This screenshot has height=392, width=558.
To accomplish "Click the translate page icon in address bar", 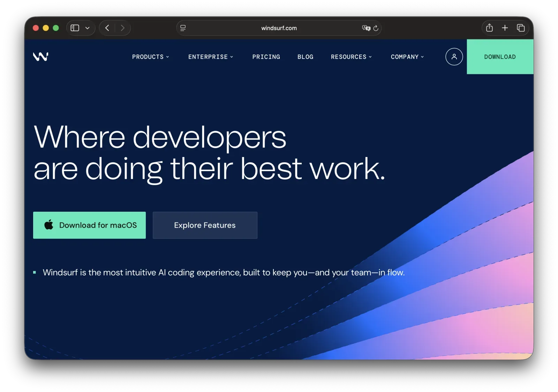I will [x=366, y=28].
